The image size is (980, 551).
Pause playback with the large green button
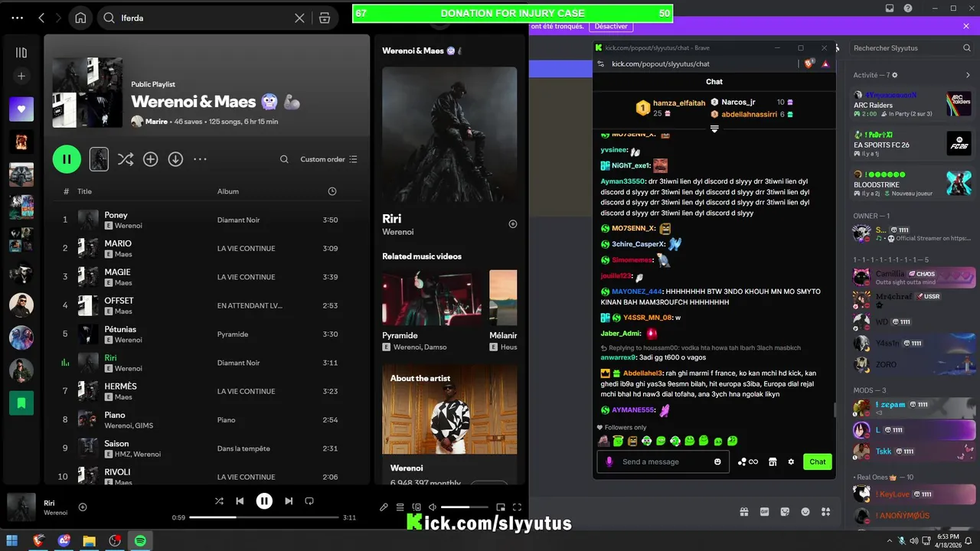67,159
